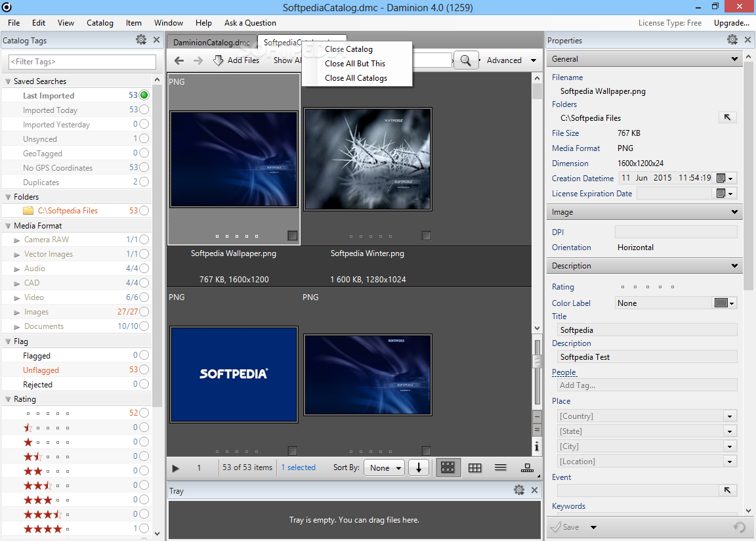Click the C:\Softpedia Files folder icon
756x541 pixels.
coord(28,211)
